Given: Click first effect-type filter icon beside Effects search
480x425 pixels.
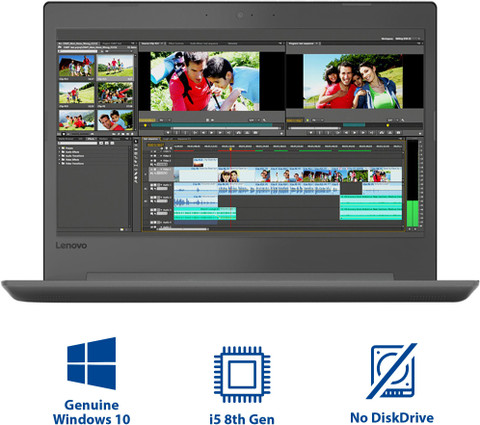Looking at the screenshot, I should point(101,143).
